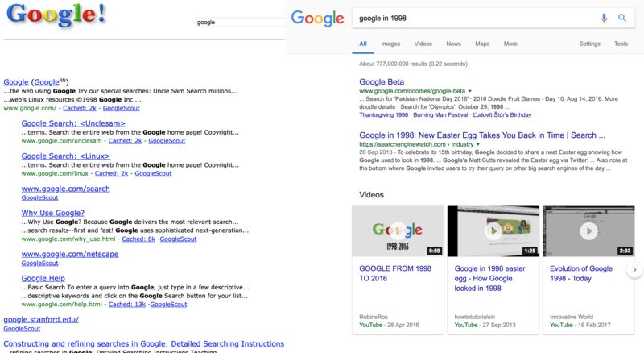The height and width of the screenshot is (353, 644).
Task: Click the 'About 737,000,000 results' text
Action: (x=413, y=64)
